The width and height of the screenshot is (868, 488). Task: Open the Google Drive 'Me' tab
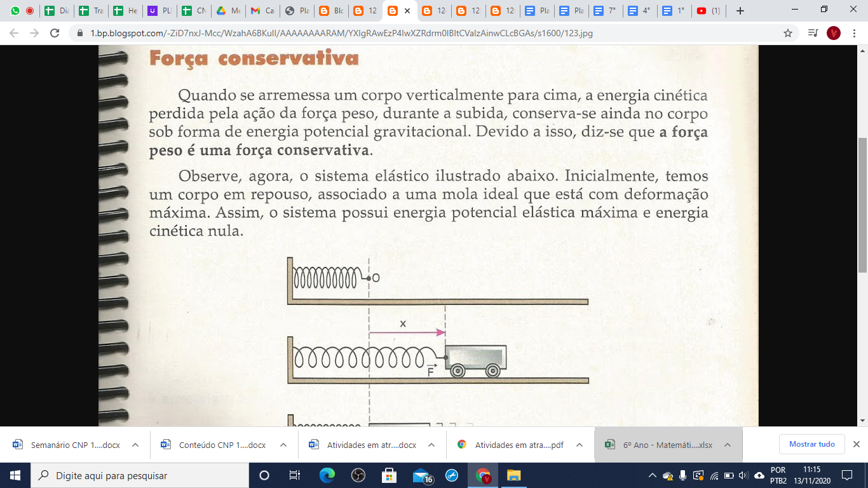229,11
